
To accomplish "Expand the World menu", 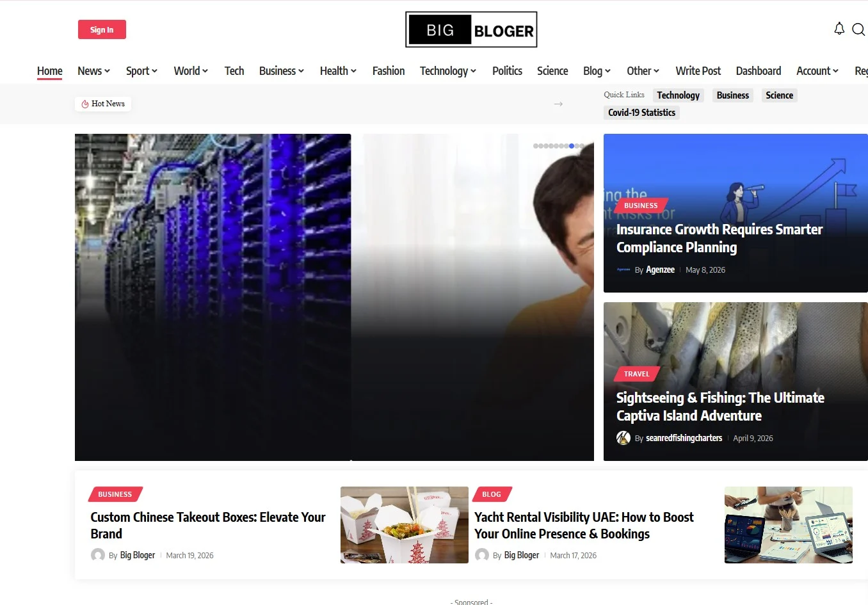I will pyautogui.click(x=191, y=71).
